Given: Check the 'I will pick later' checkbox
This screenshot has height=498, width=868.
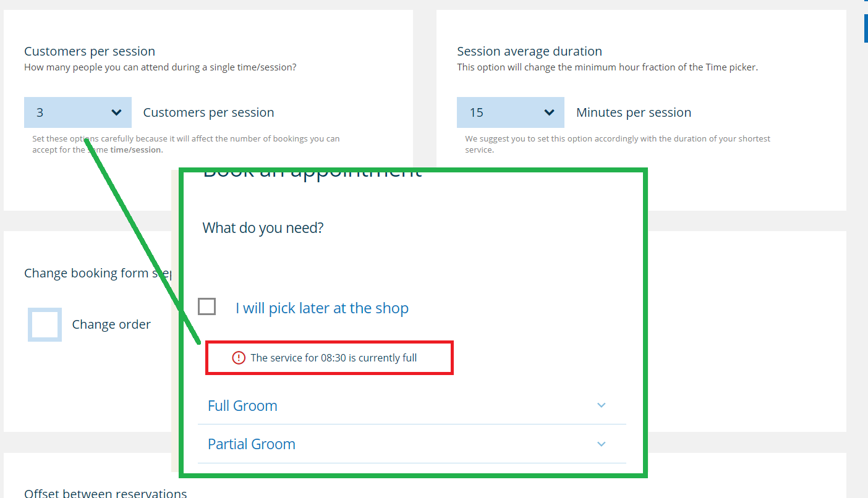Looking at the screenshot, I should click(x=206, y=306).
